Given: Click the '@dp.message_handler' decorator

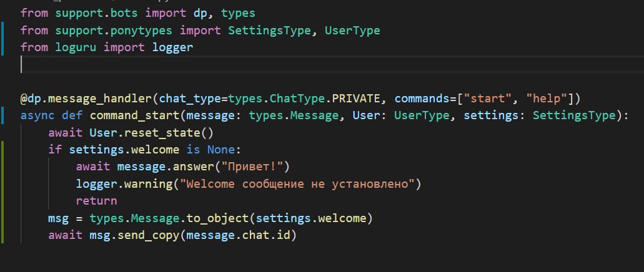Looking at the screenshot, I should tap(86, 99).
